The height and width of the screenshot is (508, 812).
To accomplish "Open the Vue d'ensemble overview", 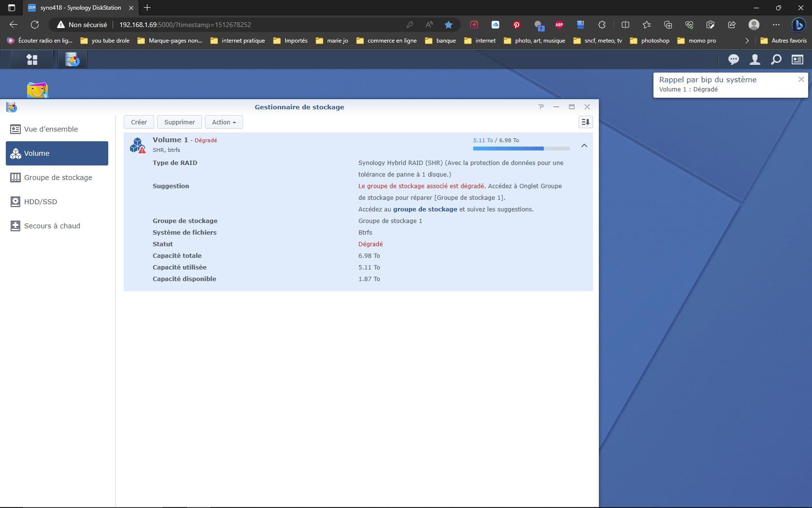I will 51,129.
